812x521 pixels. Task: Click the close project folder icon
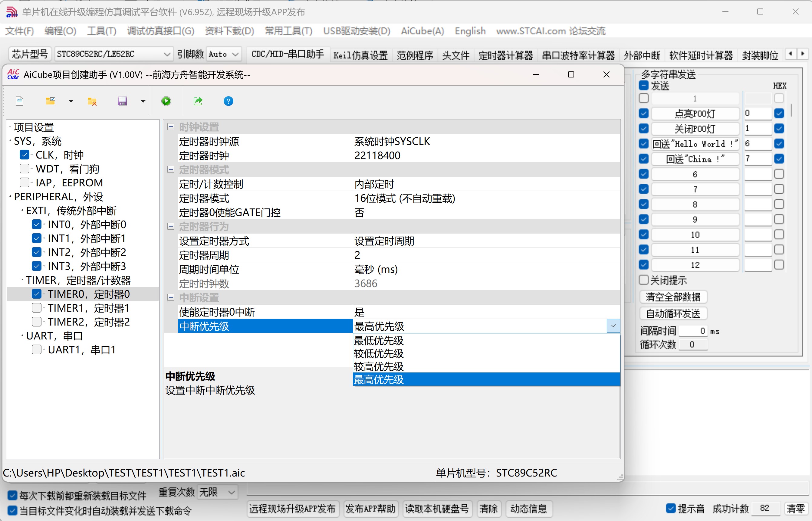pos(92,101)
